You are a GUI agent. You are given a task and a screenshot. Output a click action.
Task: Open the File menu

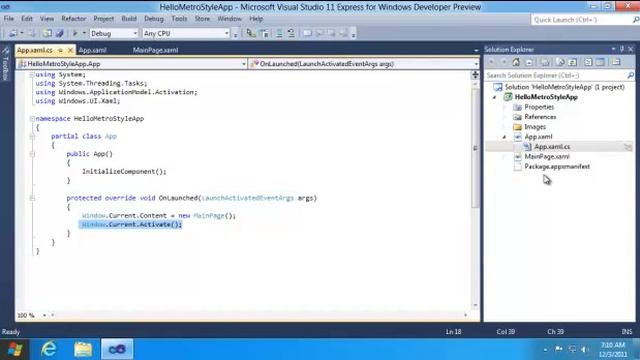click(9, 19)
